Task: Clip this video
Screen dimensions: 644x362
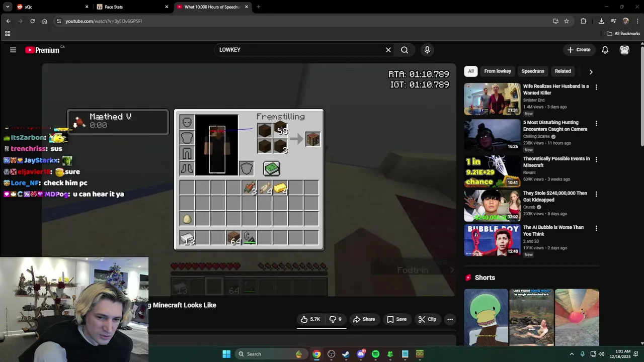Action: pos(427,319)
